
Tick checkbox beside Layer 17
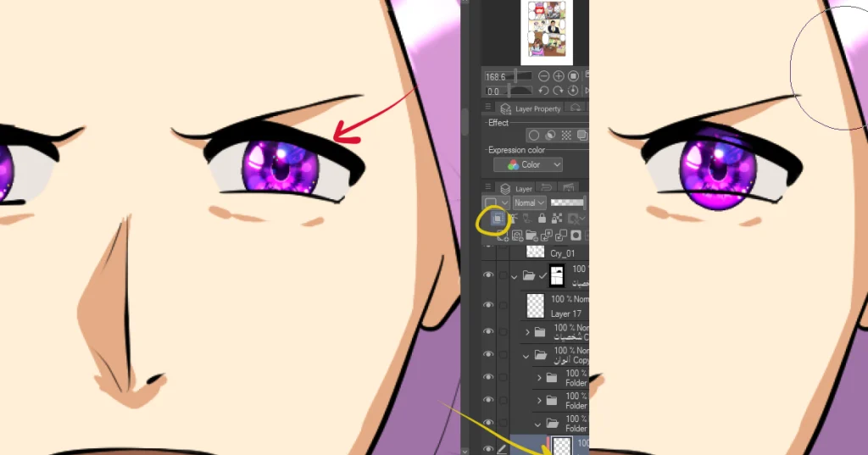point(504,305)
